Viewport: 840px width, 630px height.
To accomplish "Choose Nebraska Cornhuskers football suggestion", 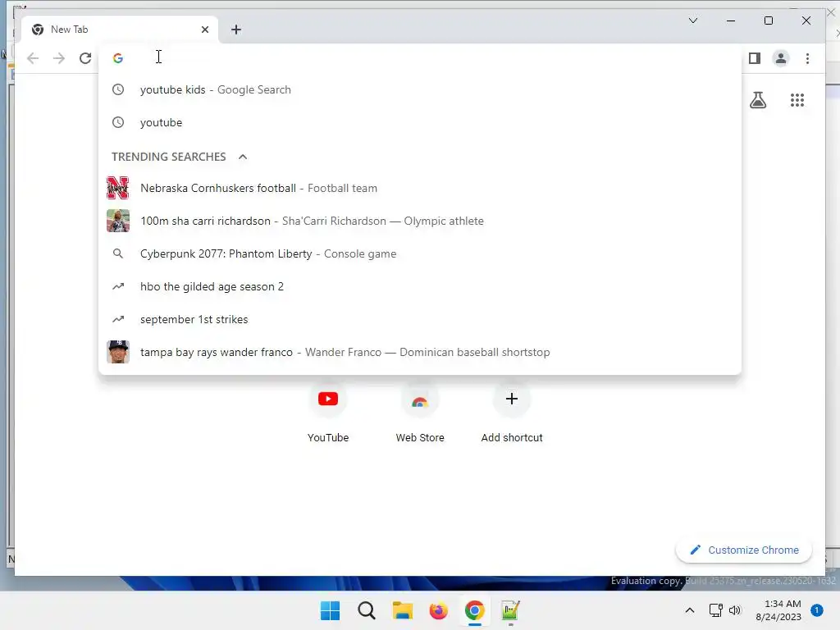I will (420, 188).
